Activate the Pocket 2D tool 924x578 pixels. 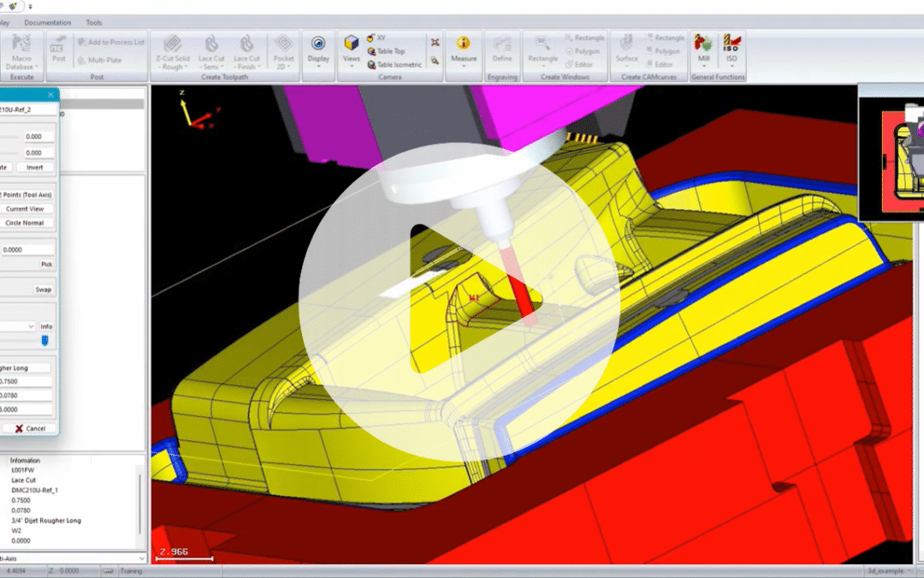(x=283, y=51)
